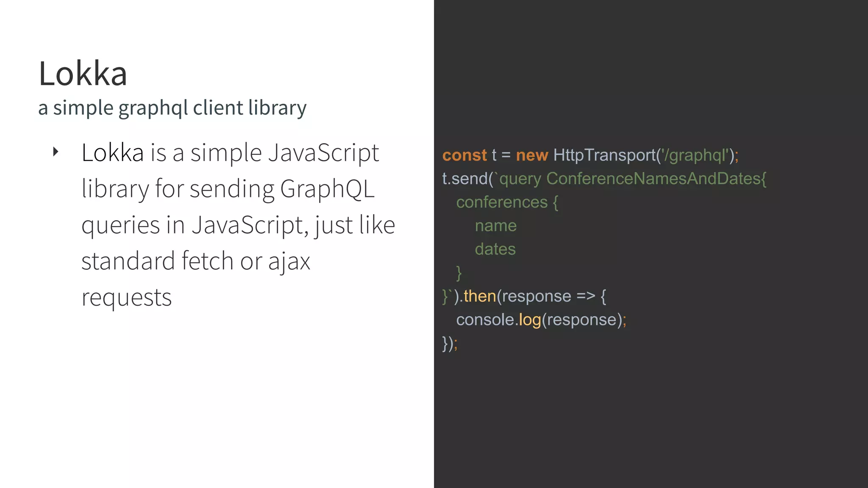Click the text line 'library for sending GraphQL'
868x488 pixels.
pyautogui.click(x=228, y=189)
